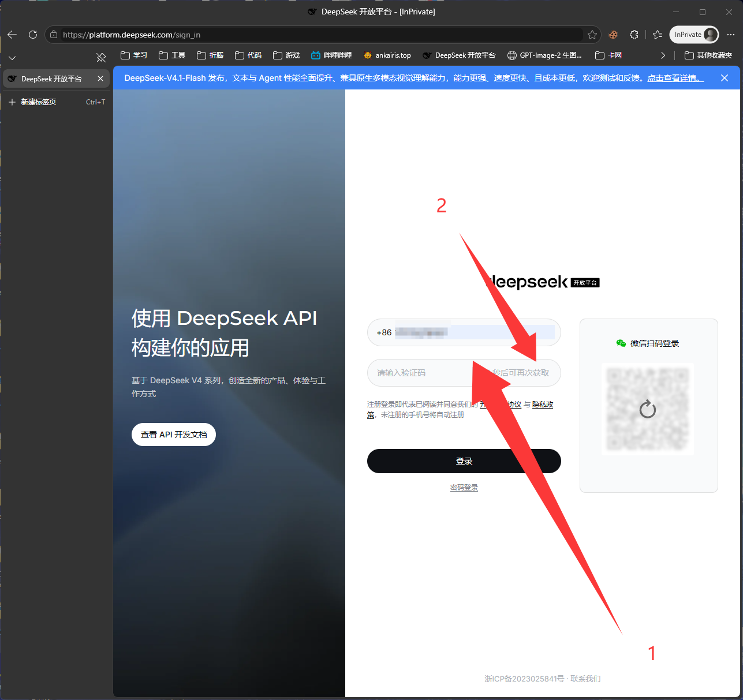Minimize the browser window
The image size is (743, 700).
[x=675, y=12]
